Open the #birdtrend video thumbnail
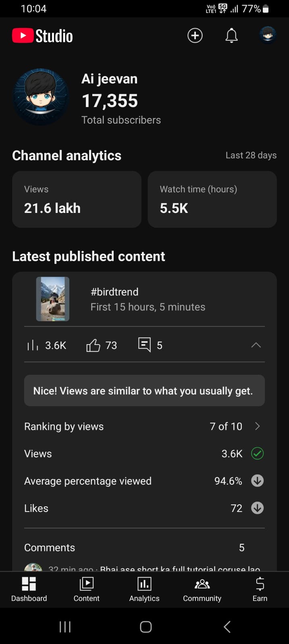 [53, 299]
